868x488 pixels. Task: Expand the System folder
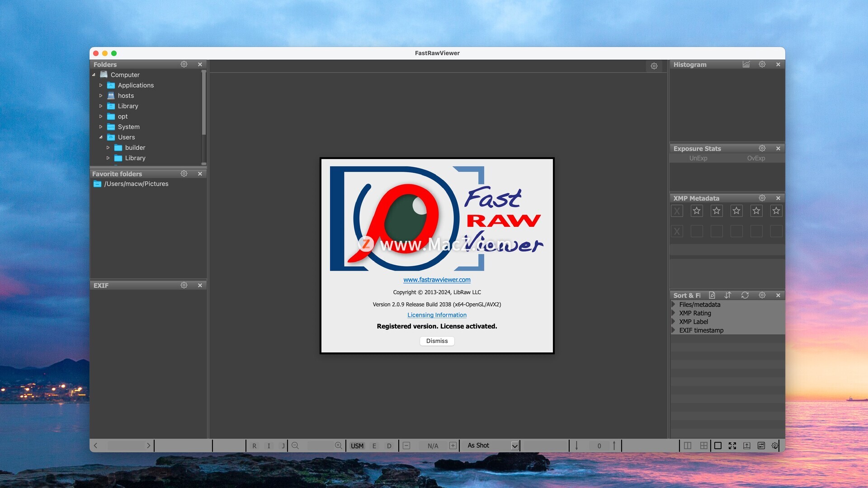(x=101, y=127)
